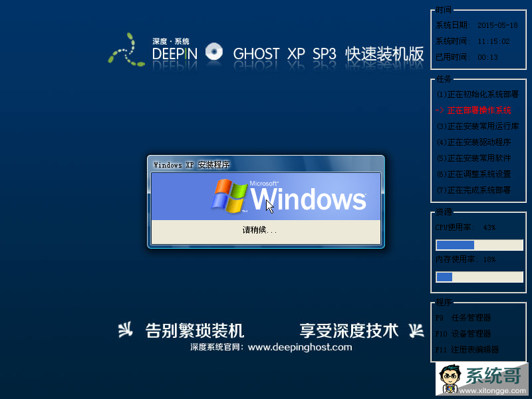Open F9 任务管理器 task manager
The image size is (532, 399).
click(463, 318)
